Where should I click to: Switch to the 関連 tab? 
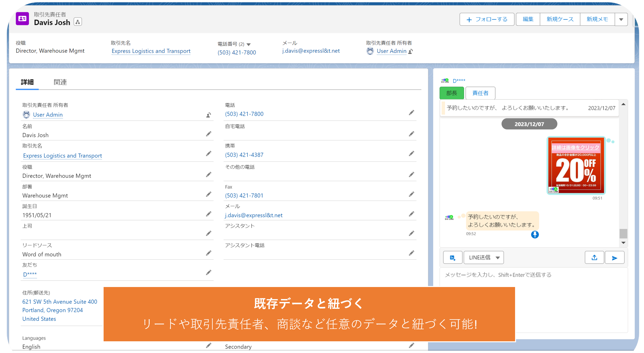coord(60,82)
